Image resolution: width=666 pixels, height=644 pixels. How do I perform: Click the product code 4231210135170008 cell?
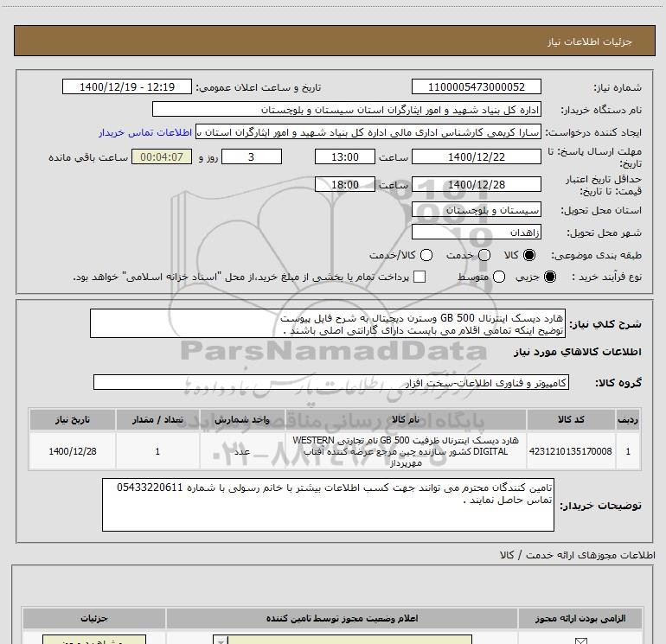point(571,451)
